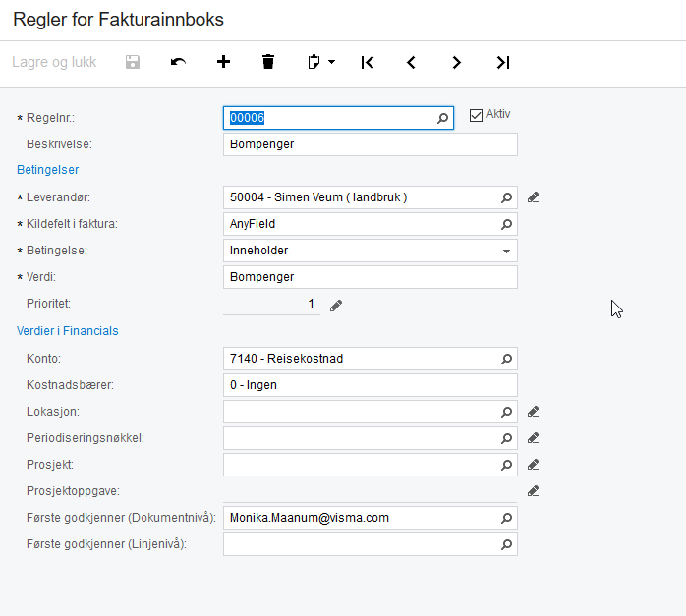Go to the previous record
This screenshot has width=686, height=616.
tap(411, 63)
